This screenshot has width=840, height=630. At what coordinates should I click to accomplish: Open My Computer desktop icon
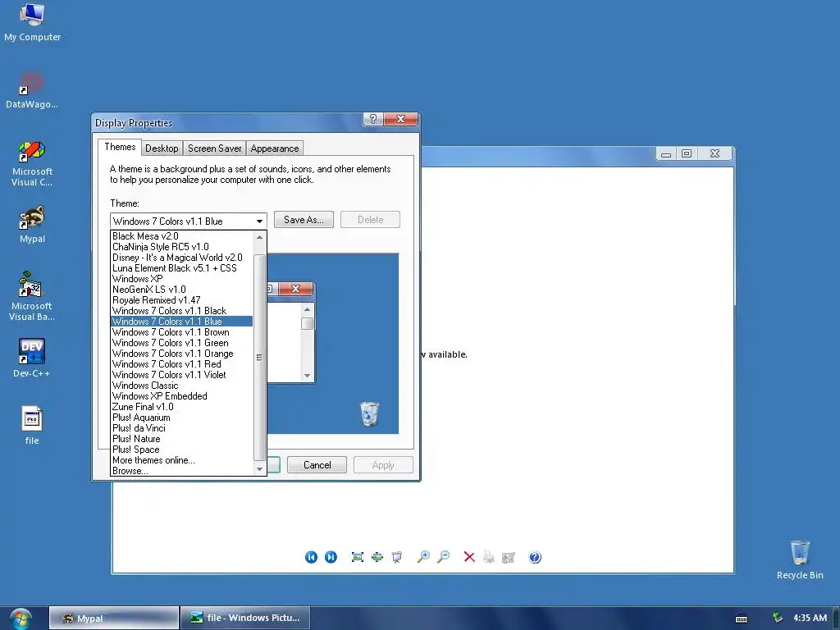[x=32, y=22]
